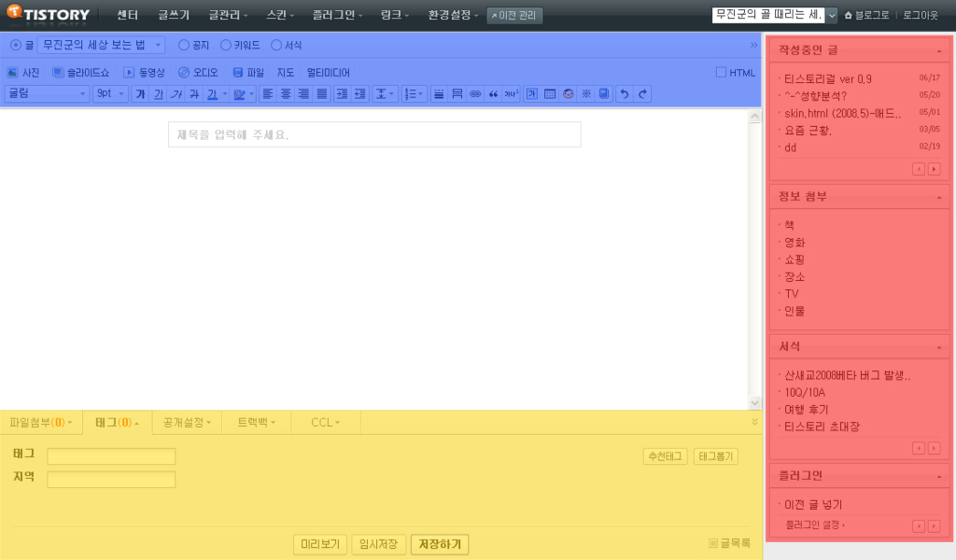The width and height of the screenshot is (956, 560).
Task: Click the 추천태그 button
Action: (665, 456)
